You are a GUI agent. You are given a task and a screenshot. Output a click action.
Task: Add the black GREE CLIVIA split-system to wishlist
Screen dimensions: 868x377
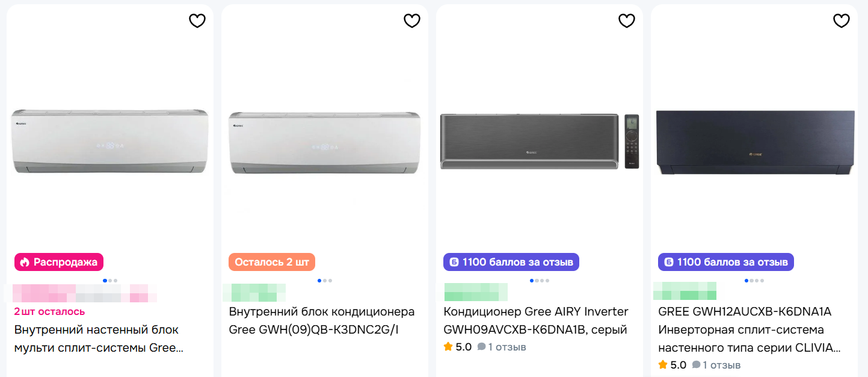pyautogui.click(x=842, y=21)
